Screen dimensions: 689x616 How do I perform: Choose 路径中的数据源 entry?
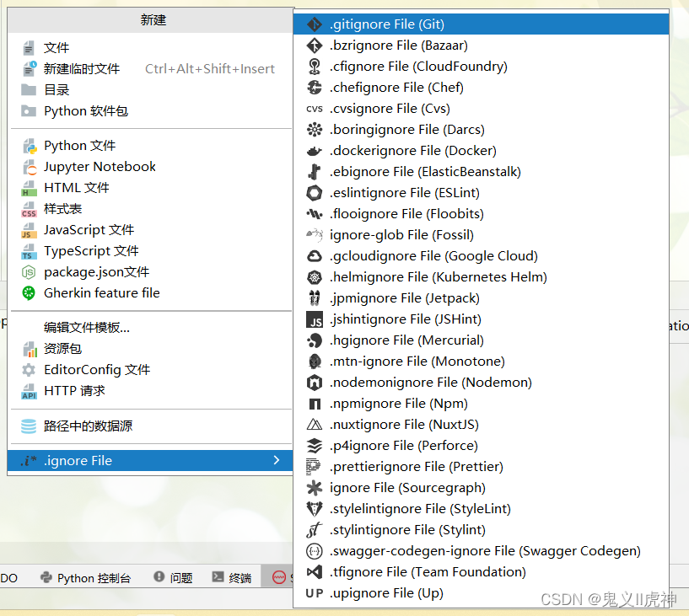tap(150, 426)
